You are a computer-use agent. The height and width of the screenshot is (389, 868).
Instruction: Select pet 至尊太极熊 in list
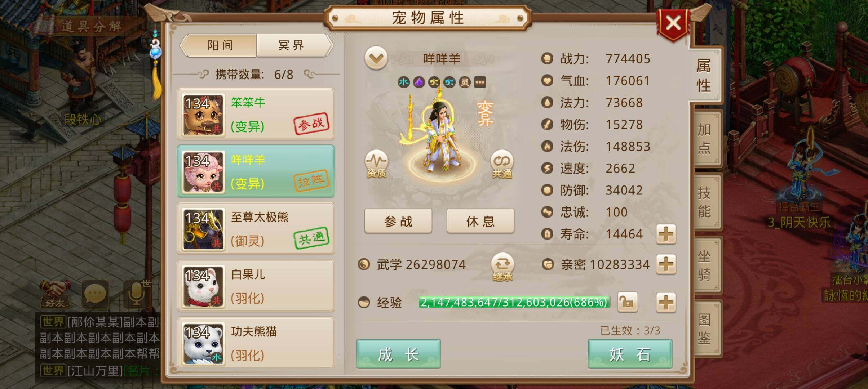[x=256, y=228]
